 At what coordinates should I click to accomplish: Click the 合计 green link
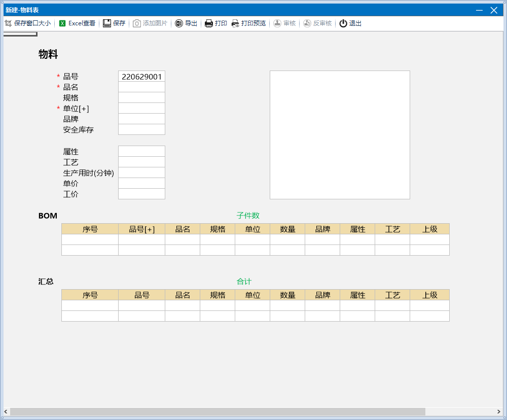[244, 282]
